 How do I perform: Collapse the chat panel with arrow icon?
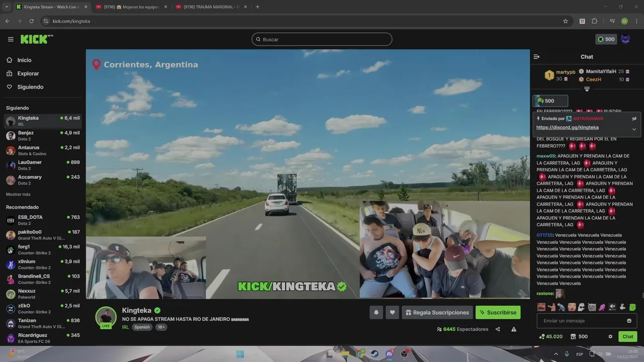(536, 57)
